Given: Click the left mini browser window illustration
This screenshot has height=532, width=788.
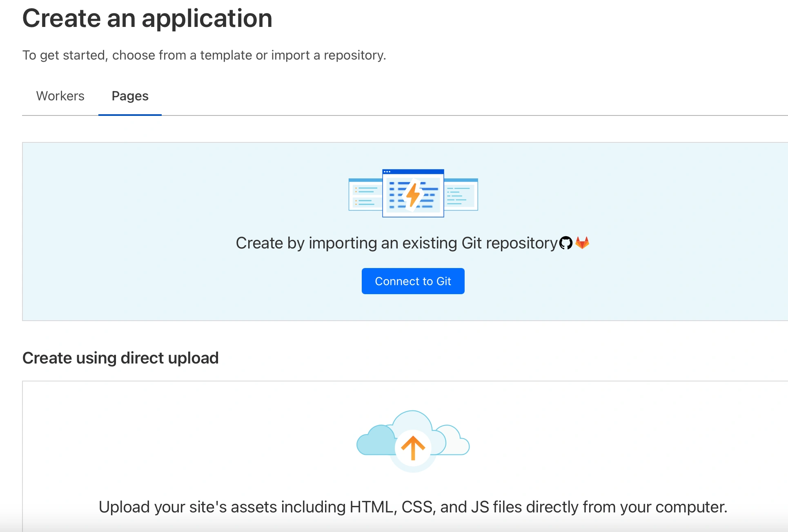Looking at the screenshot, I should coord(365,195).
